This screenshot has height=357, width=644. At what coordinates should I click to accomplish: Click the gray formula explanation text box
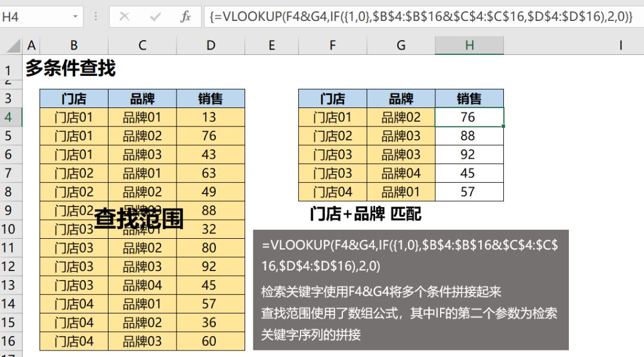click(x=411, y=290)
